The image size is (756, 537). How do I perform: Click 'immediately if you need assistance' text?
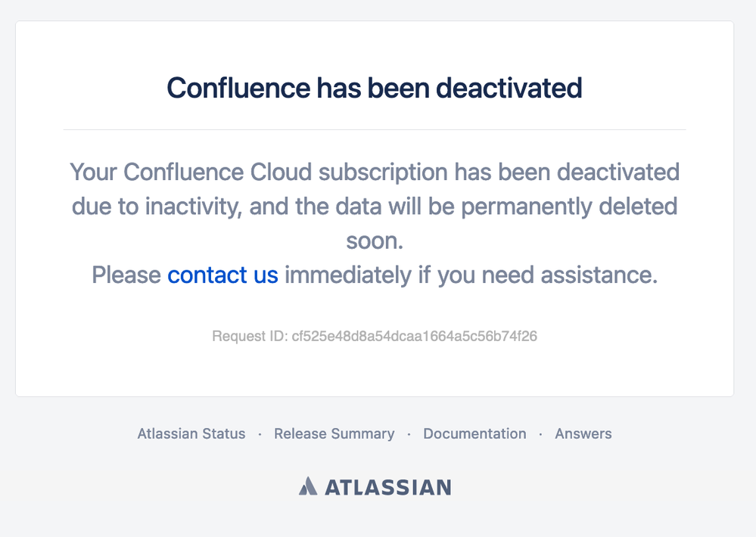click(471, 275)
